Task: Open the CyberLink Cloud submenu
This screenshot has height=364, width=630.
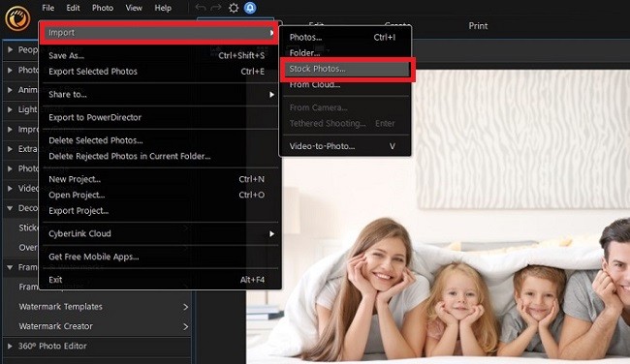Action: click(160, 233)
